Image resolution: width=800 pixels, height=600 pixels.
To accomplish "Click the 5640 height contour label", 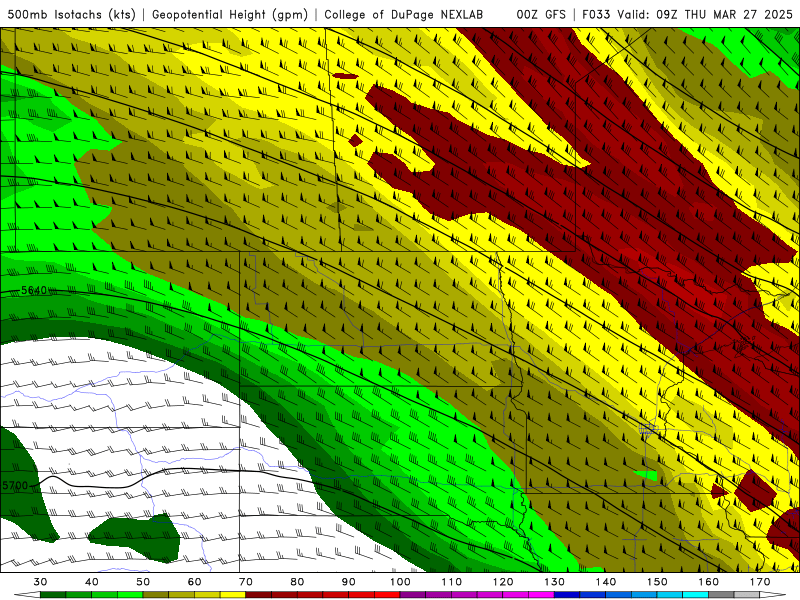I will 34,290.
